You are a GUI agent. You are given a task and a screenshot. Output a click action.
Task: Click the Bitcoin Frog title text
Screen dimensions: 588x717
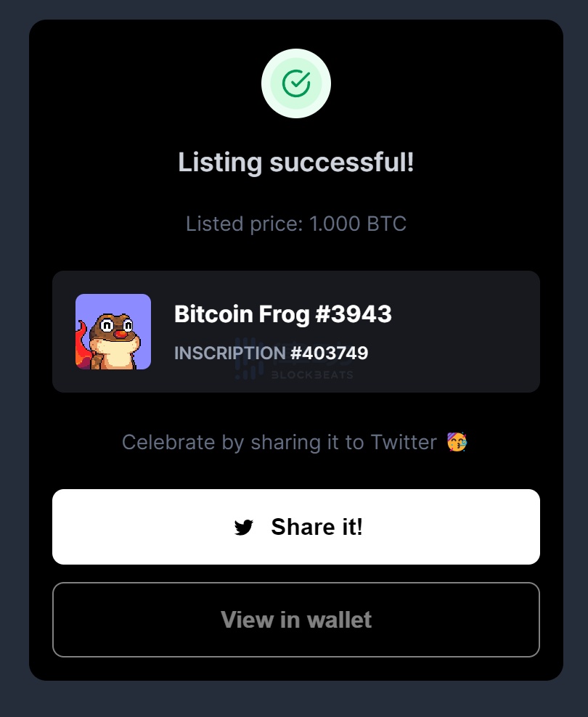[242, 314]
